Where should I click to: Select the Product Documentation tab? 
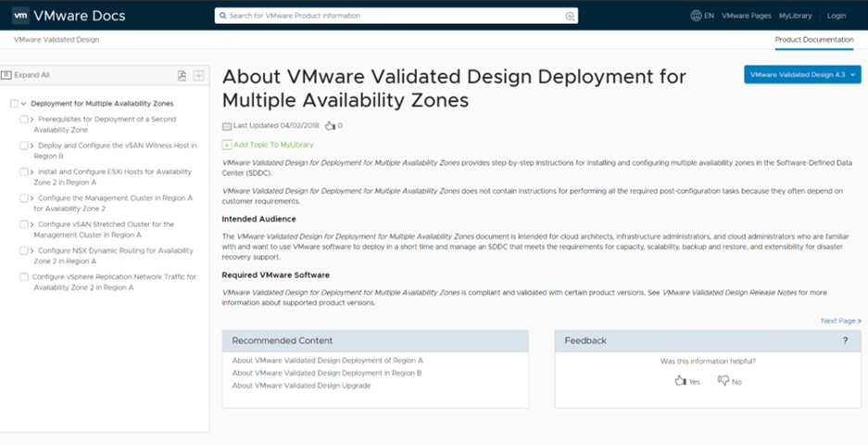813,40
